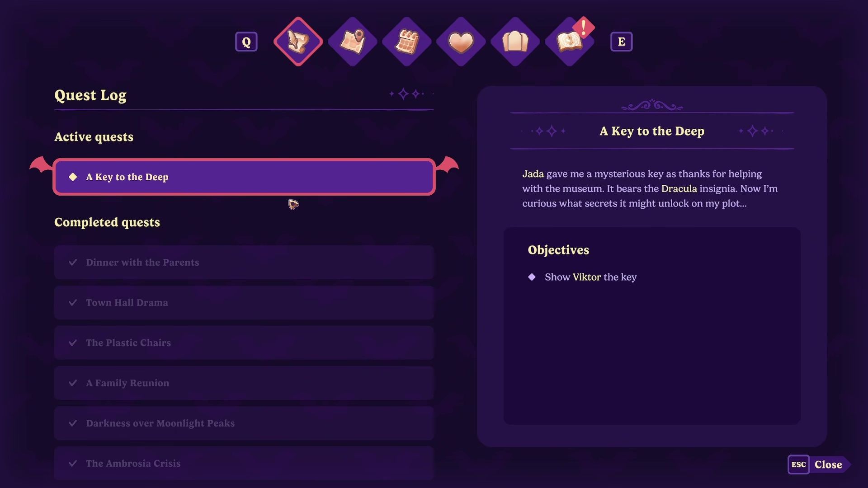This screenshot has width=868, height=488.
Task: Select Darkness over Moonlight Peaks quest
Action: coord(244,423)
